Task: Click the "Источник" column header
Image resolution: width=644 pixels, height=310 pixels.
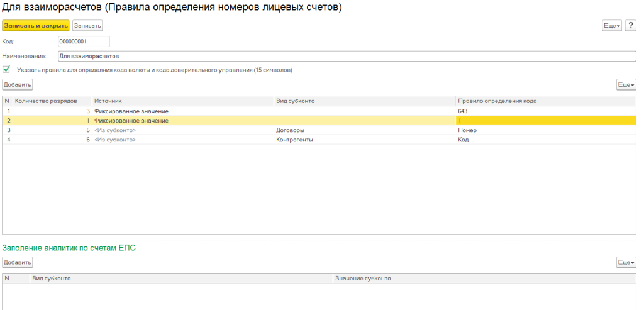Action: [x=108, y=101]
